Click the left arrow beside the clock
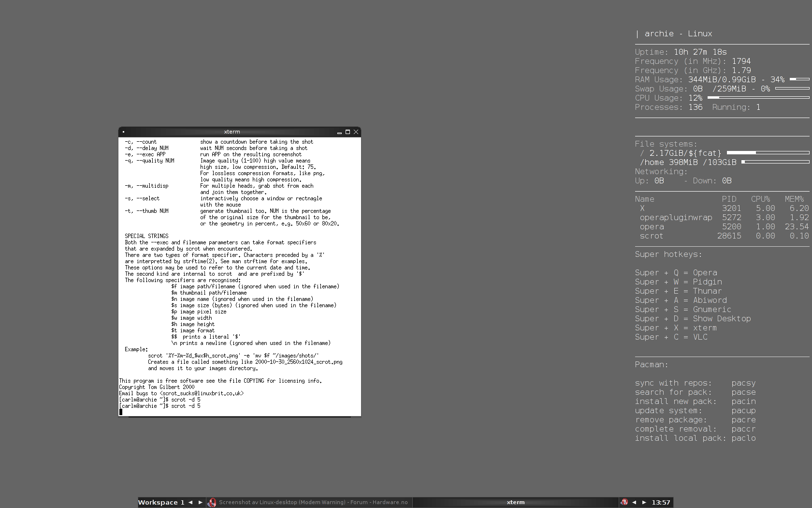This screenshot has width=812, height=508. coord(634,503)
